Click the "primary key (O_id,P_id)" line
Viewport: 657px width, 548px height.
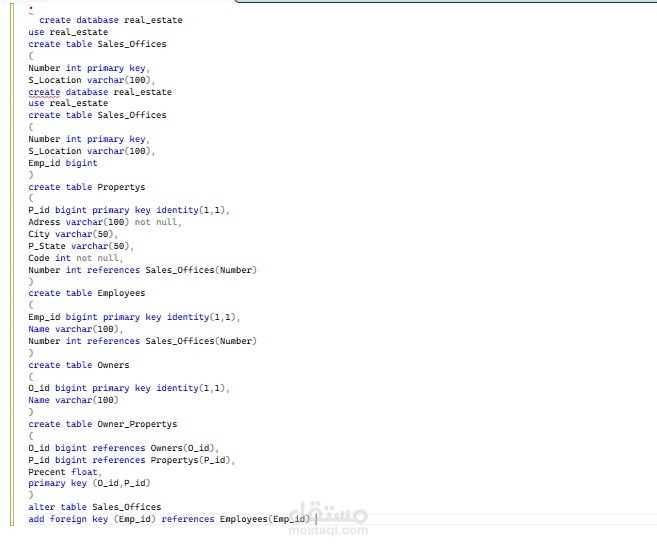click(x=89, y=483)
